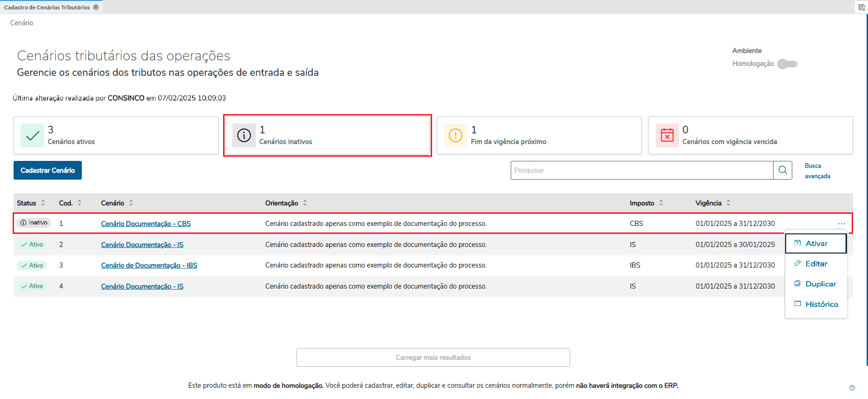The width and height of the screenshot is (868, 399).
Task: Select Ativar from the context menu
Action: [x=816, y=244]
